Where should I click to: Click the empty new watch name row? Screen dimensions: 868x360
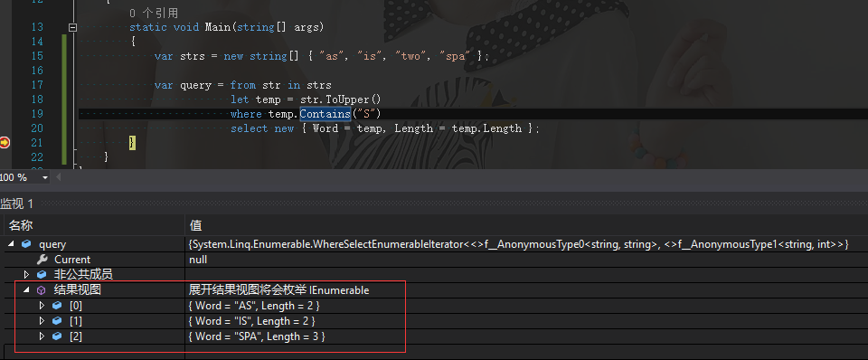click(94, 352)
